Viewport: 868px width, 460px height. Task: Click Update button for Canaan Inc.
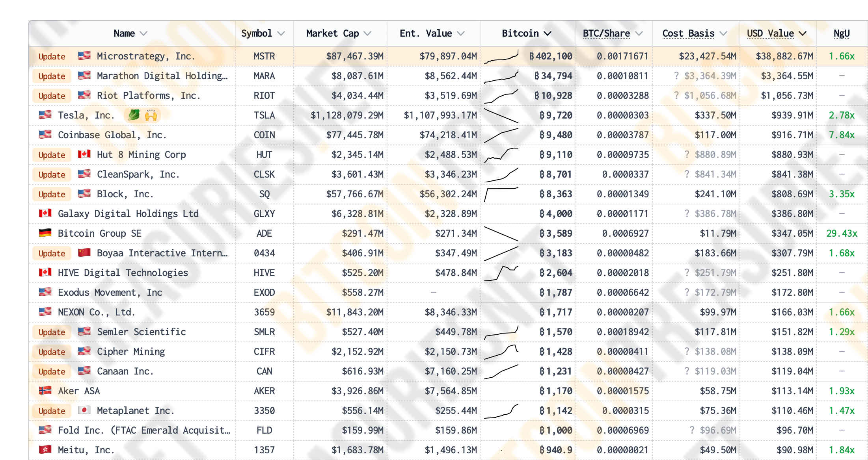pyautogui.click(x=52, y=371)
